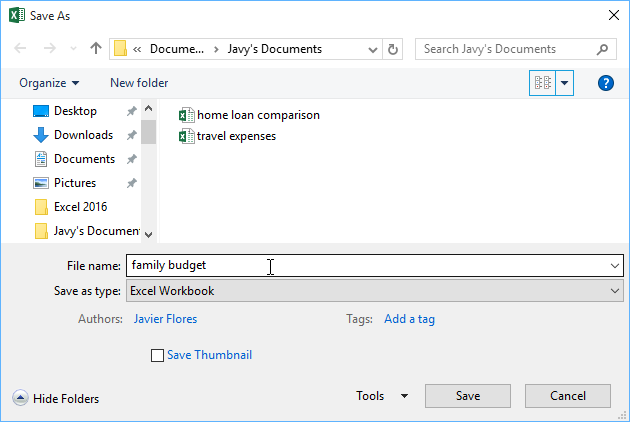Open the Organize menu

coord(49,83)
